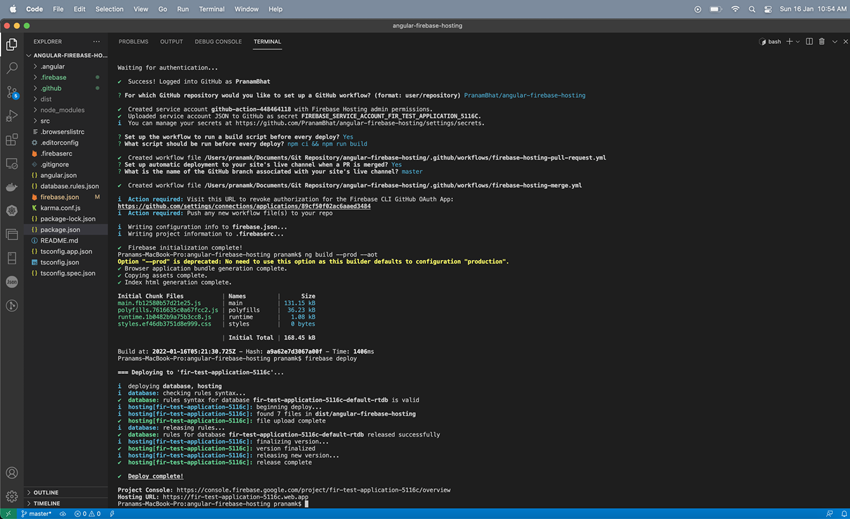
Task: Open the Run and Debug view
Action: point(12,116)
